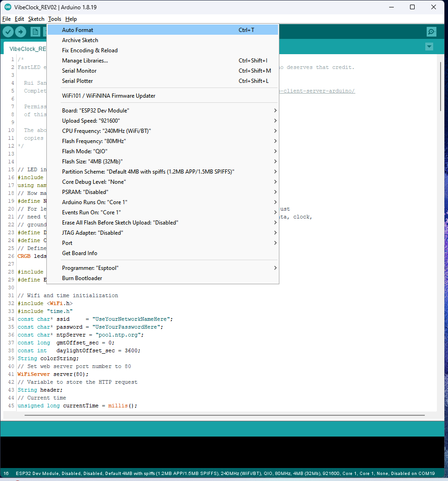
Task: Expand Flash Frequency: "80MHz" submenu
Action: (x=163, y=141)
